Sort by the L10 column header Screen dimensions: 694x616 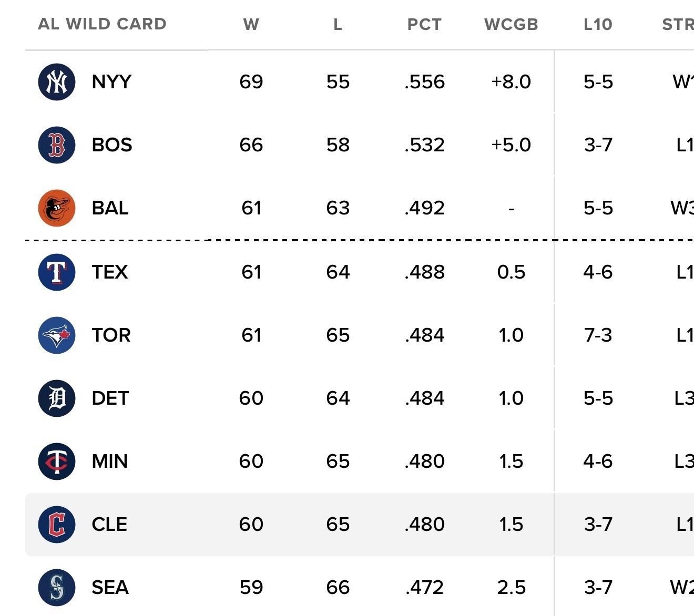[x=598, y=24]
